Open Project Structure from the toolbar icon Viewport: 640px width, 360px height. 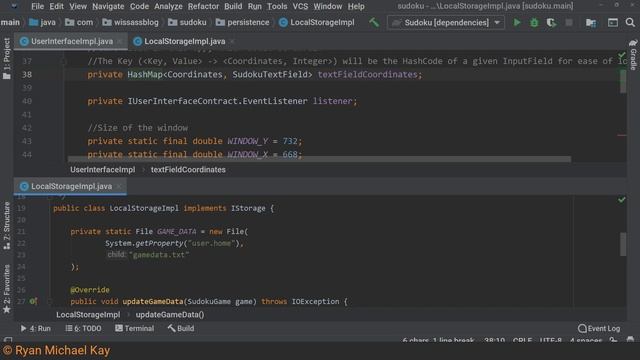click(591, 23)
